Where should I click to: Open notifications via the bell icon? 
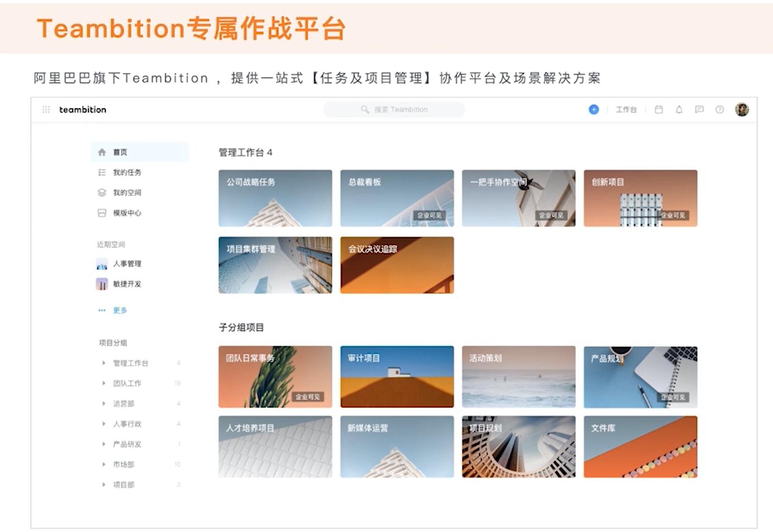click(x=679, y=109)
